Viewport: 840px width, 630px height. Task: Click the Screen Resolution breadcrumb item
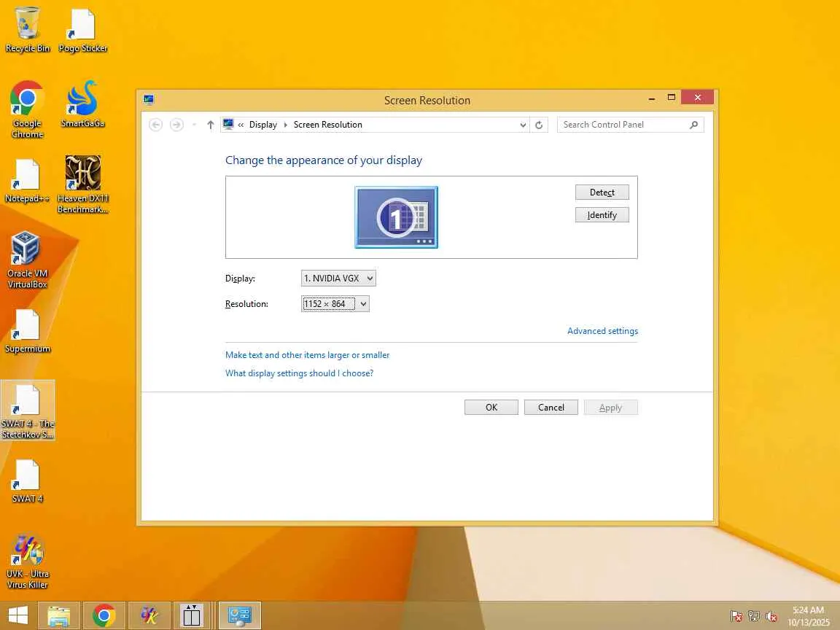(x=328, y=124)
